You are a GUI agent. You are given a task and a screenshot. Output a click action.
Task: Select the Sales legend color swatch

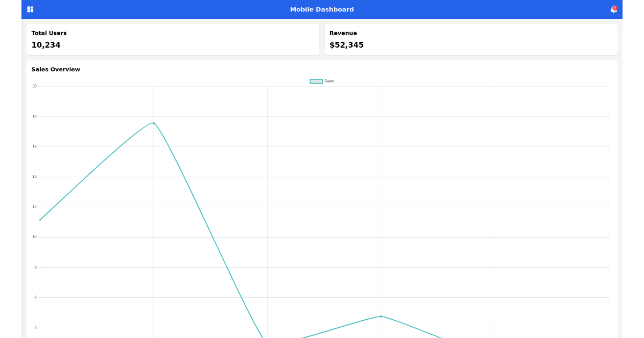316,80
